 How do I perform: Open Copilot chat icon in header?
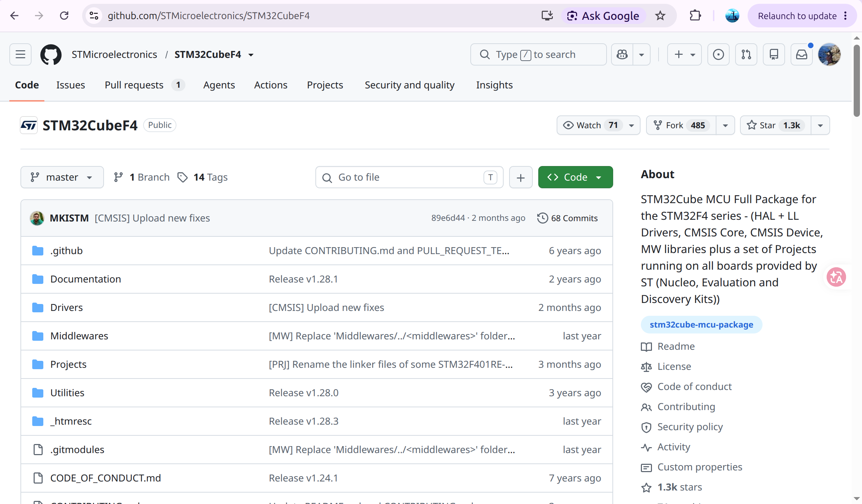coord(622,54)
